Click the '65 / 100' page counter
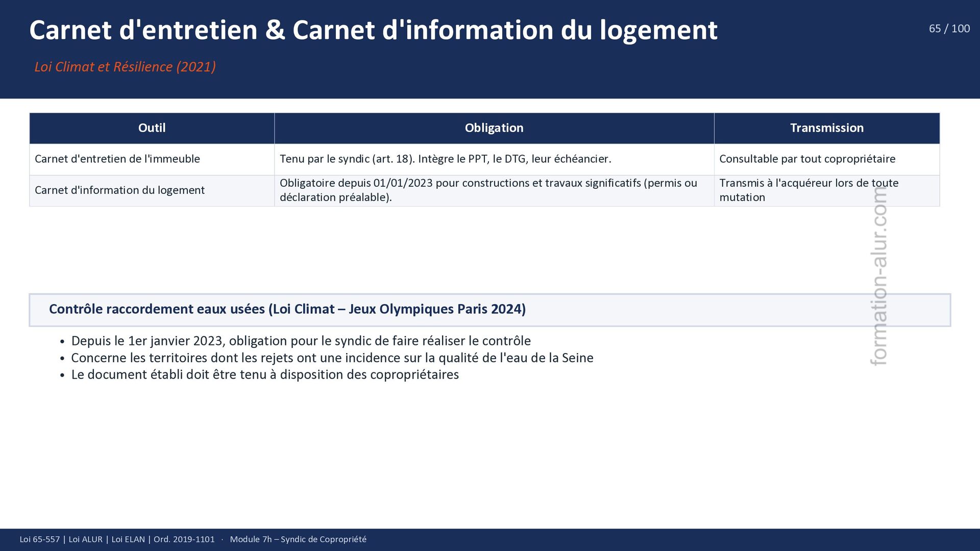Viewport: 980px width, 551px height. 949,29
